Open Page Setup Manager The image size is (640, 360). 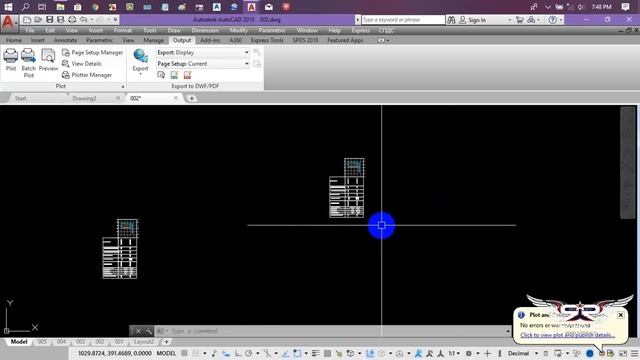(x=92, y=53)
